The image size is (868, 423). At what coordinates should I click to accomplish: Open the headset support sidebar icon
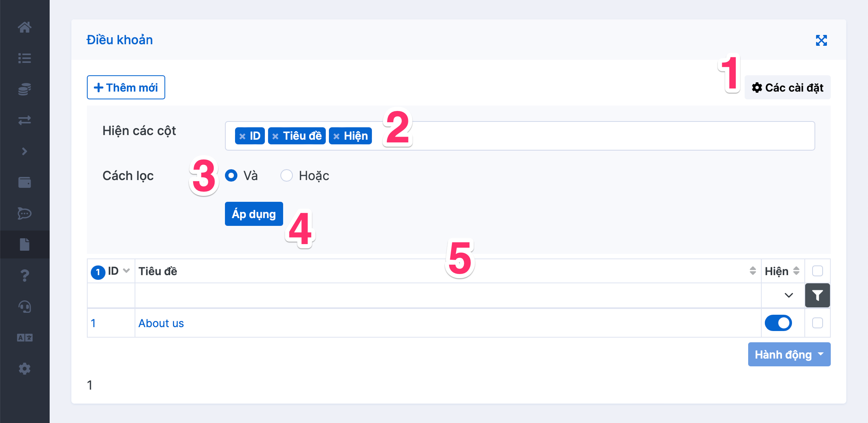click(24, 307)
